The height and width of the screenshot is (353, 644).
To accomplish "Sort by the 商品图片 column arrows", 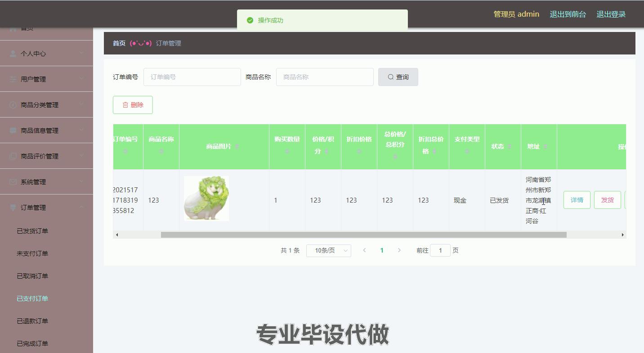I will point(237,147).
